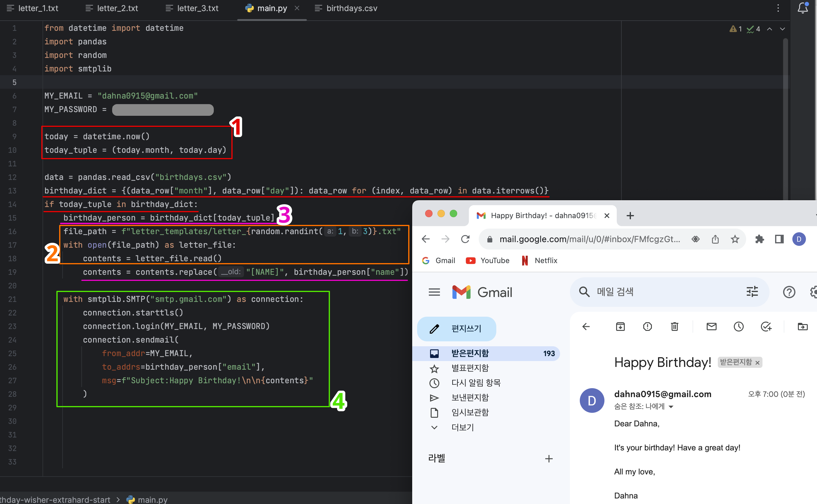Click the 편지쓰기 compose button
The image size is (817, 504).
click(x=456, y=329)
